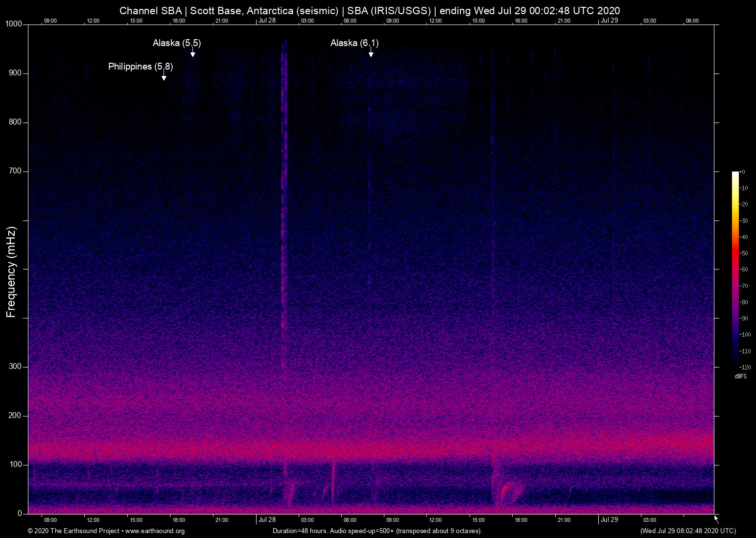Click the Alaska (6.1) earthquake arrow
756x538 pixels.
coord(371,54)
